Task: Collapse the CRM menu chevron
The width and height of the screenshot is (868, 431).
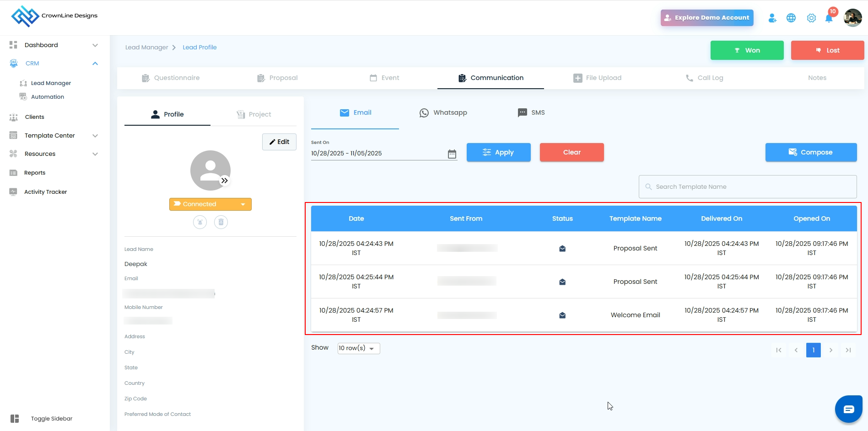Action: click(95, 64)
